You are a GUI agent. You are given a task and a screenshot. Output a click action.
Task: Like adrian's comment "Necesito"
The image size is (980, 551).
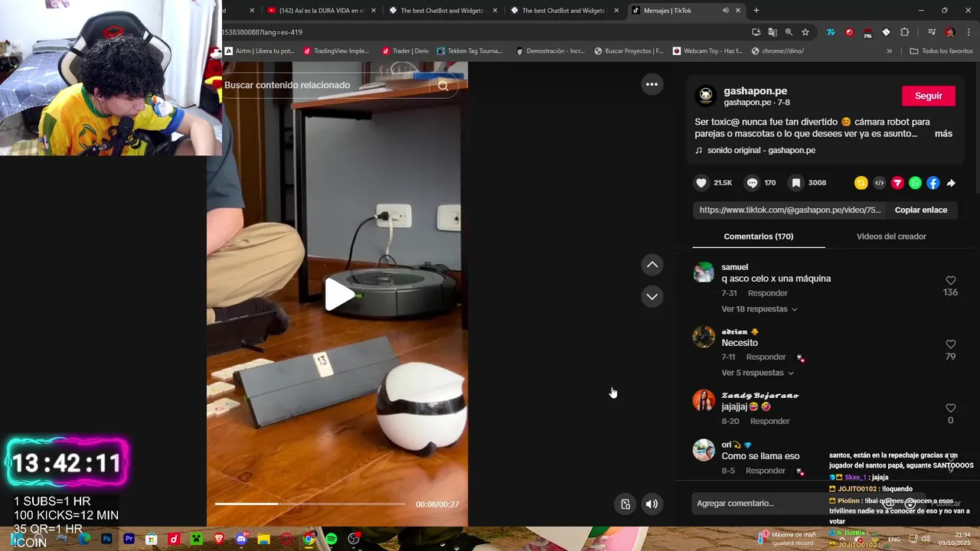pyautogui.click(x=950, y=344)
